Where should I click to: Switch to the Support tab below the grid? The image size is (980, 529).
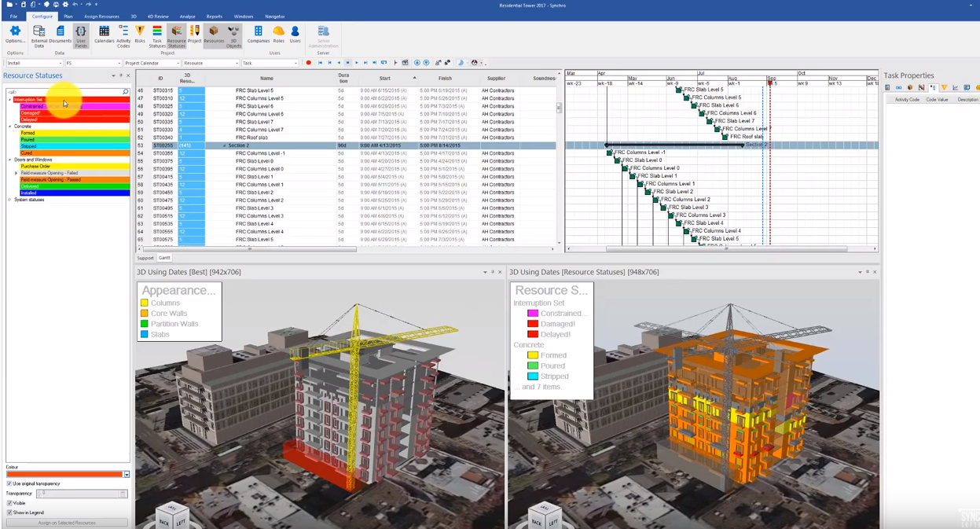tap(145, 258)
